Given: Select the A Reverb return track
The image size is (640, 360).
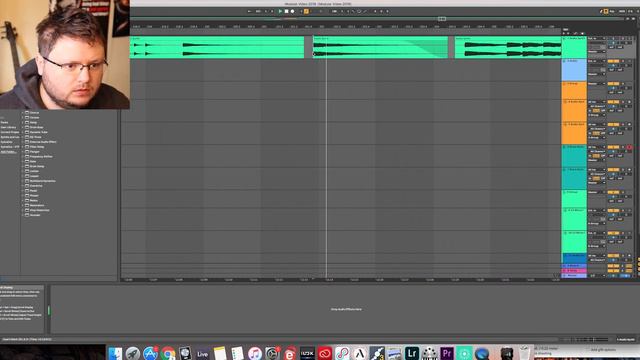Looking at the screenshot, I should tap(574, 266).
